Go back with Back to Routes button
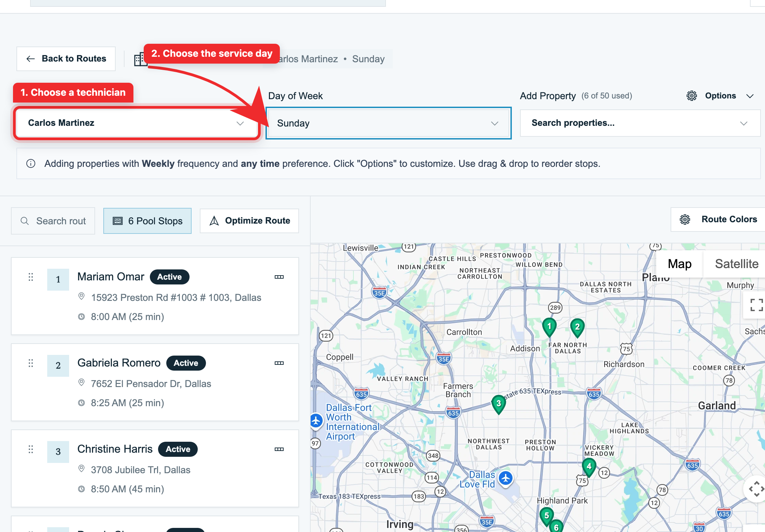This screenshot has width=765, height=532. point(66,59)
